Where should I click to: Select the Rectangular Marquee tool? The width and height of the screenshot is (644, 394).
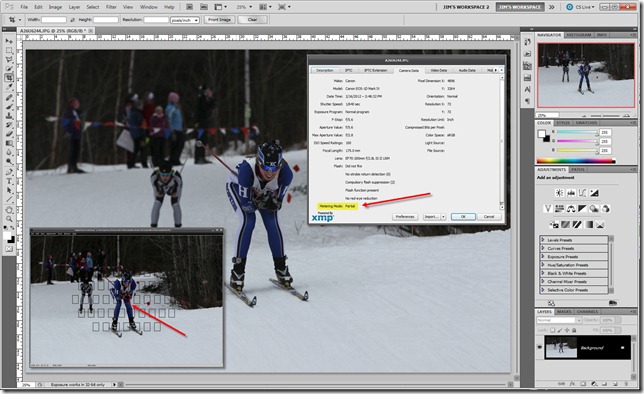click(x=9, y=51)
